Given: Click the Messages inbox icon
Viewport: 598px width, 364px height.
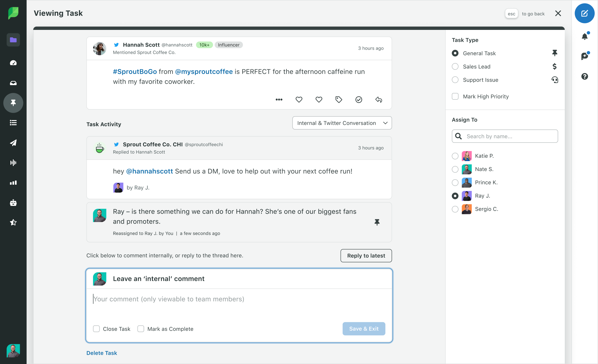Looking at the screenshot, I should click(13, 83).
